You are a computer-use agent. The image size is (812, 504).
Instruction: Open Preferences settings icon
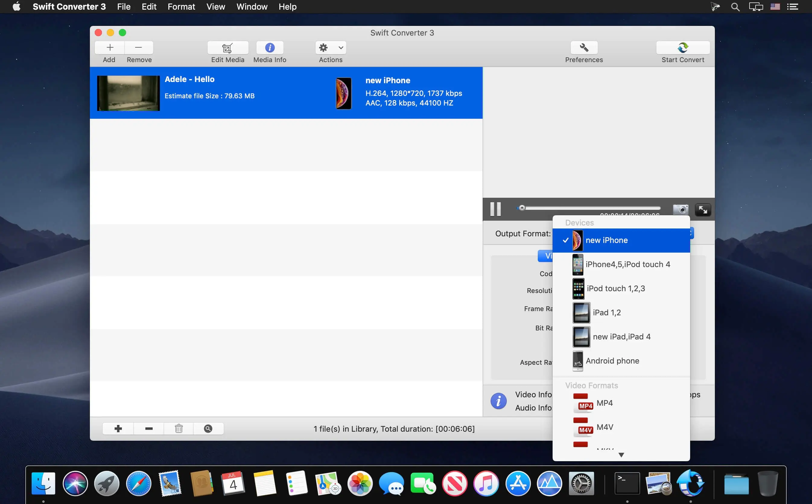[584, 48]
